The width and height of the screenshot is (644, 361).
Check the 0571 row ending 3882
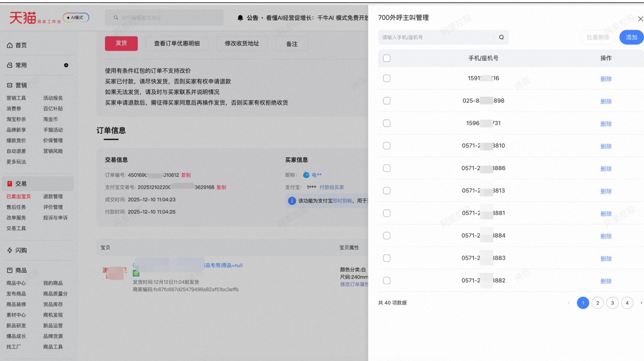point(387,281)
